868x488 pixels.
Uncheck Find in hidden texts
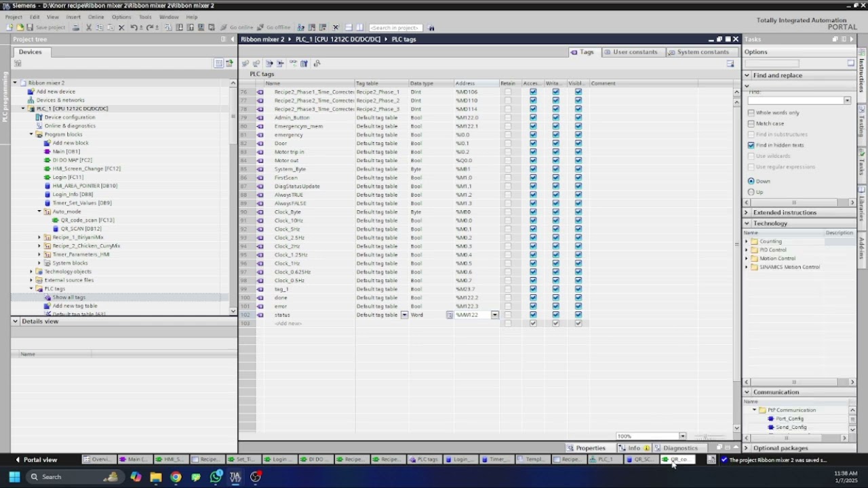click(x=751, y=145)
